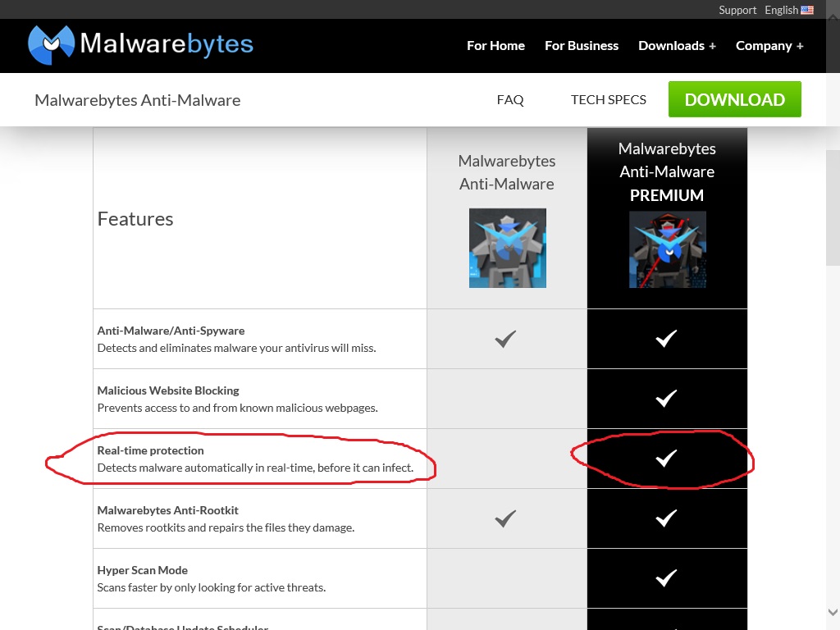840x630 pixels.
Task: Click the Anti-Malware PREMIUM column heading
Action: (667, 172)
